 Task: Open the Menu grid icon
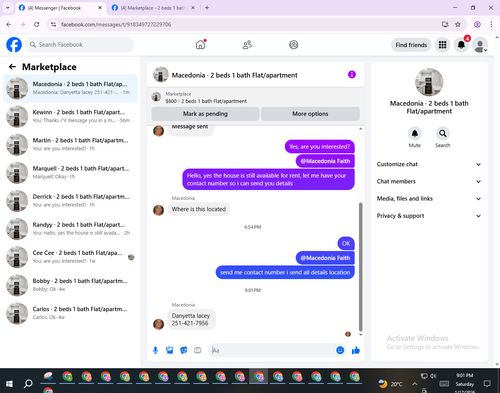442,45
